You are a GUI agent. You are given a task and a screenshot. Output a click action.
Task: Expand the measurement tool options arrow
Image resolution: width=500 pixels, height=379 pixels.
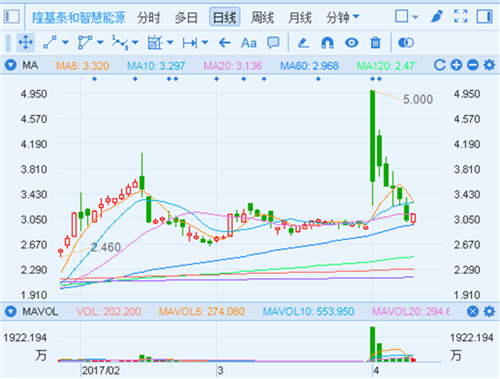(x=170, y=43)
